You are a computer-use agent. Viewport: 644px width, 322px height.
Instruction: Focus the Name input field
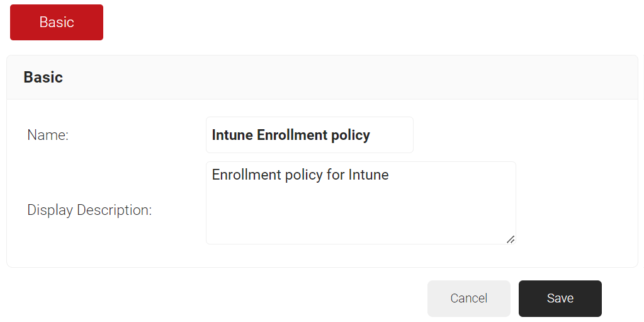pyautogui.click(x=309, y=135)
